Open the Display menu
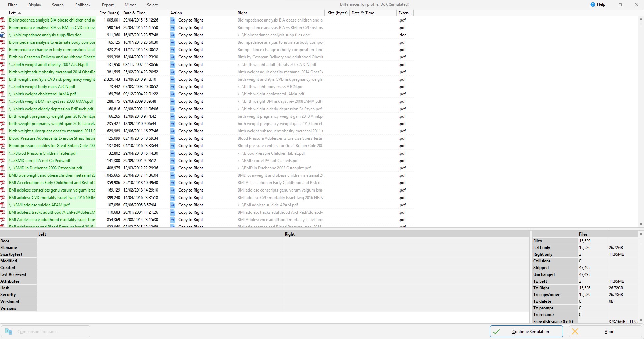644x339 pixels. pyautogui.click(x=34, y=5)
